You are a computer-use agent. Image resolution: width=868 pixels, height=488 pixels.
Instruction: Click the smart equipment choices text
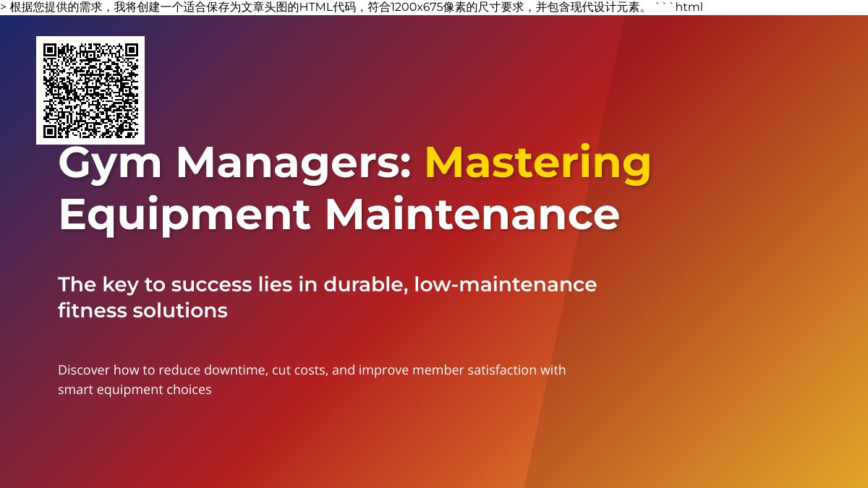tap(135, 389)
